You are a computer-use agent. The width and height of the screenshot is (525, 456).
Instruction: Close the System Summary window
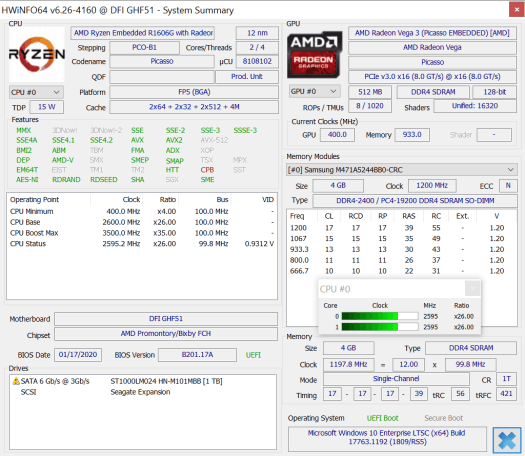[517, 10]
